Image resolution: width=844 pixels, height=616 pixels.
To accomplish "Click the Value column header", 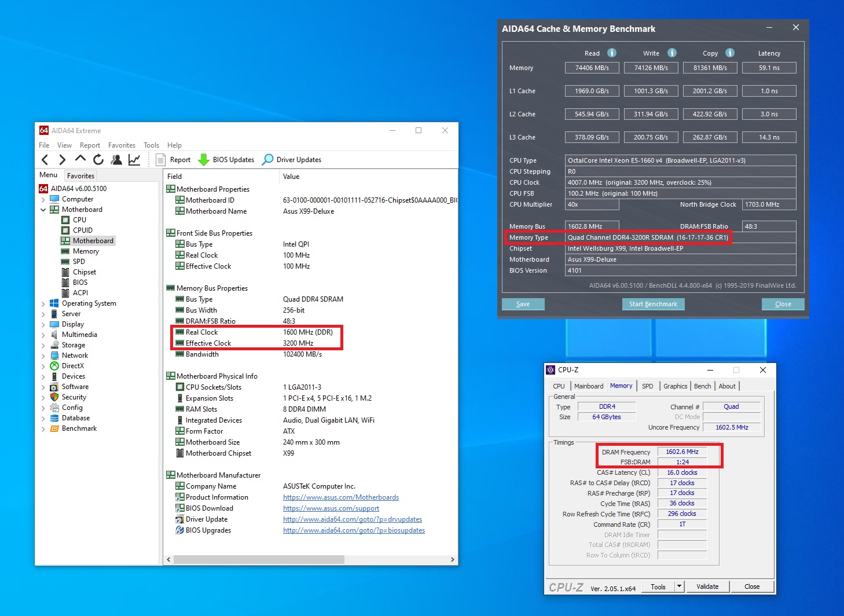I will 368,177.
